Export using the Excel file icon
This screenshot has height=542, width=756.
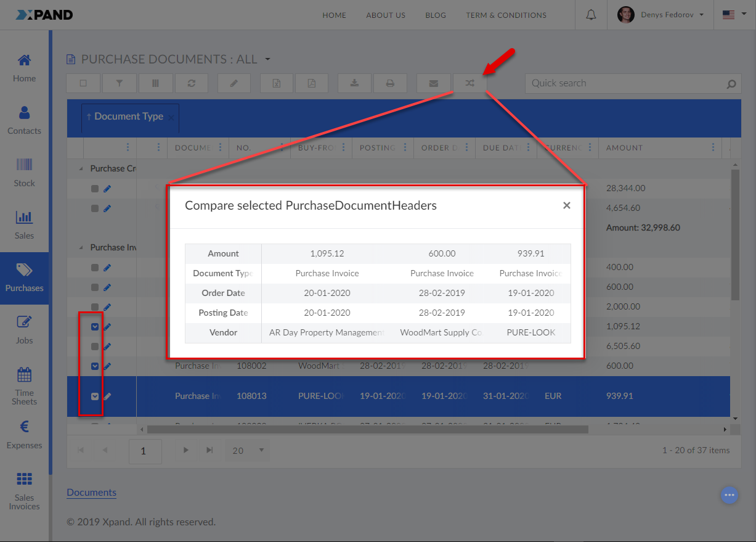277,83
